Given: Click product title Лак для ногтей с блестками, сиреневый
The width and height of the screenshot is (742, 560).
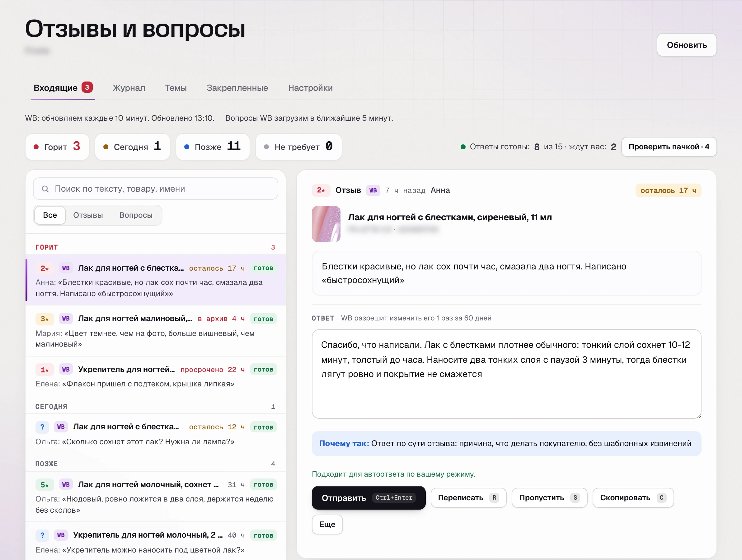Looking at the screenshot, I should 450,217.
